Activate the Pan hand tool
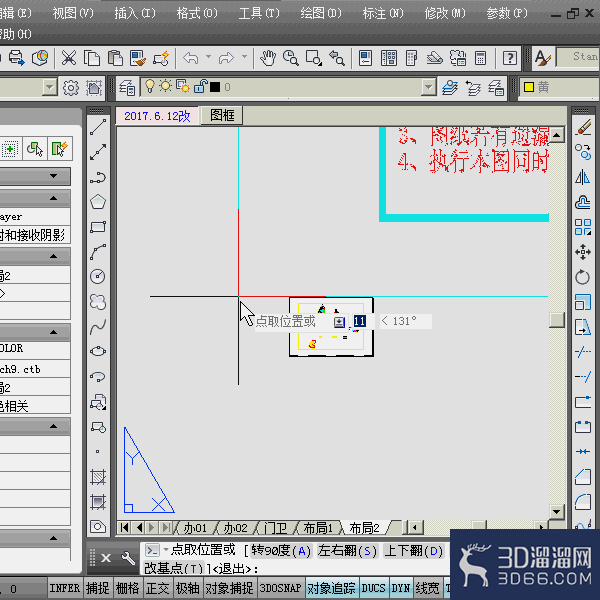Screen dimensions: 600x600 268,58
